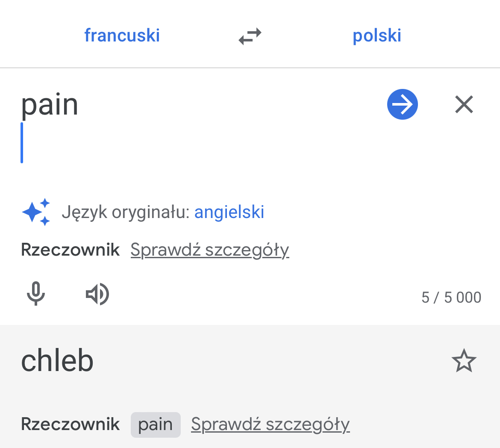
Task: Open the francuski source language selector
Action: click(x=122, y=35)
